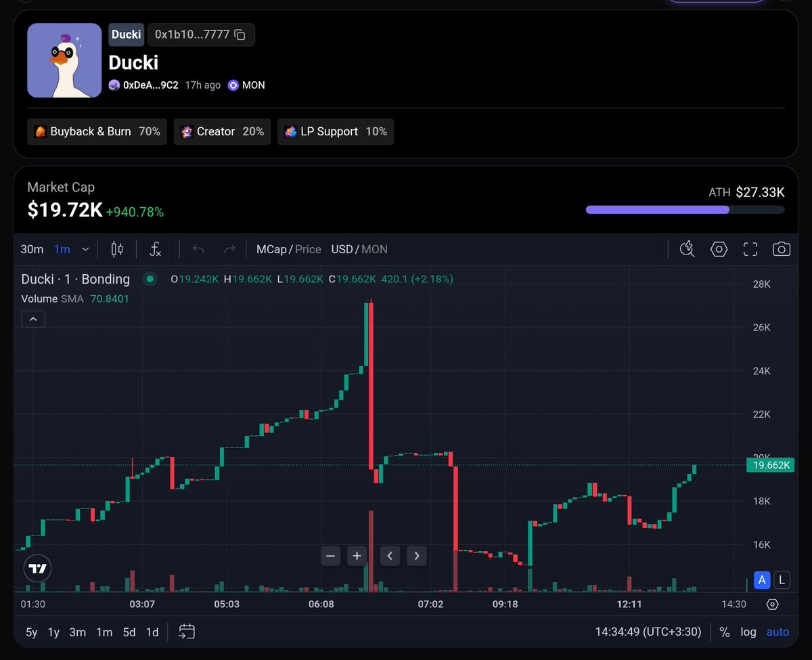
Task: Click the TradingView logo on chart
Action: pos(38,569)
